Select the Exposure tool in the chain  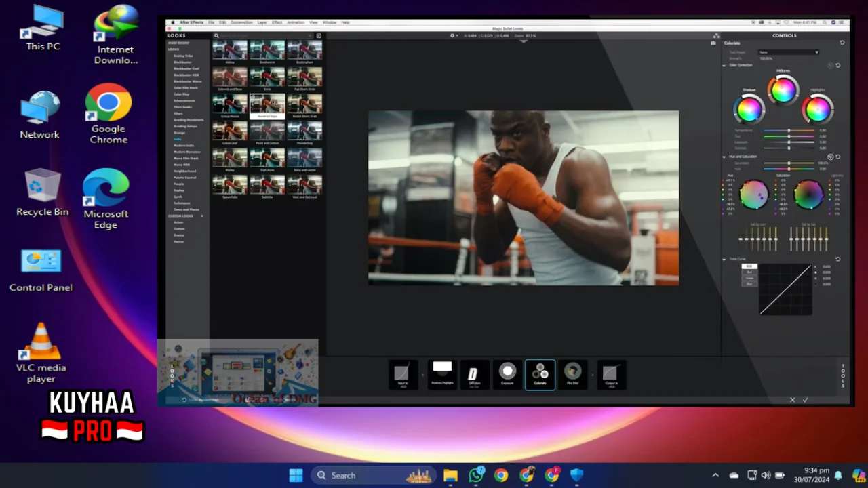pos(507,374)
